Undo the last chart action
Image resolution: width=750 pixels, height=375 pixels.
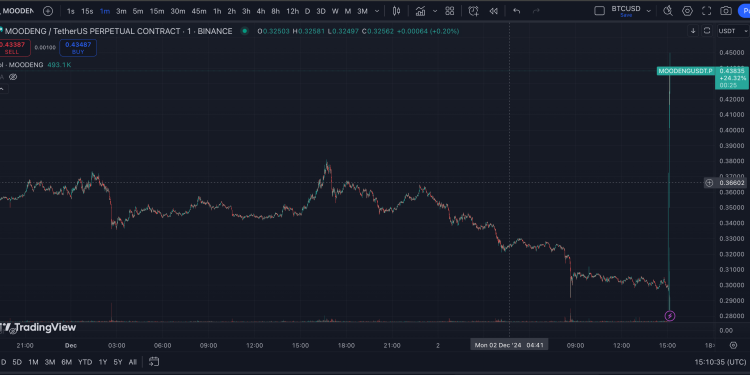tap(517, 11)
